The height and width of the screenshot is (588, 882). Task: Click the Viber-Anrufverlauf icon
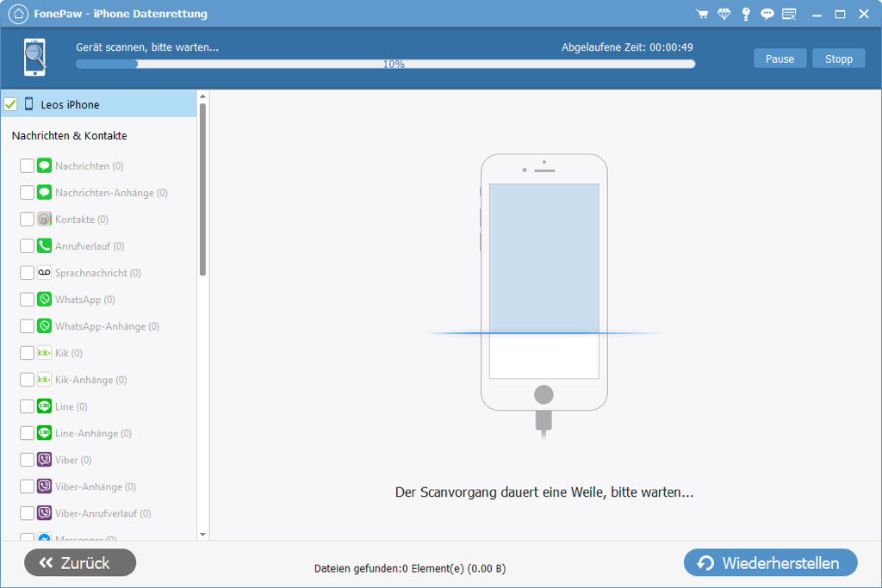point(45,513)
